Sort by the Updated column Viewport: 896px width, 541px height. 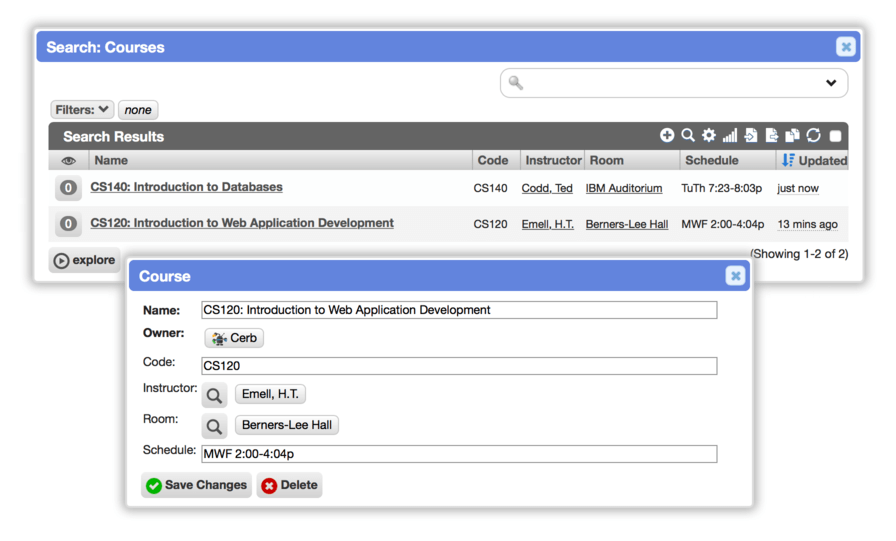(814, 161)
